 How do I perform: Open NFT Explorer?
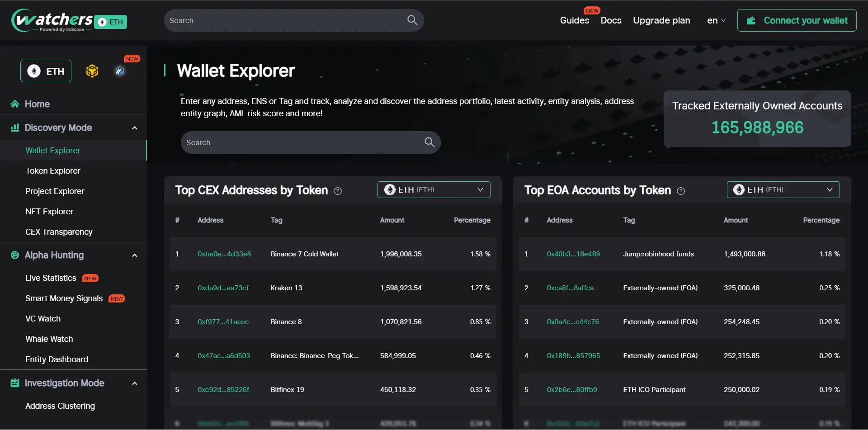point(49,212)
